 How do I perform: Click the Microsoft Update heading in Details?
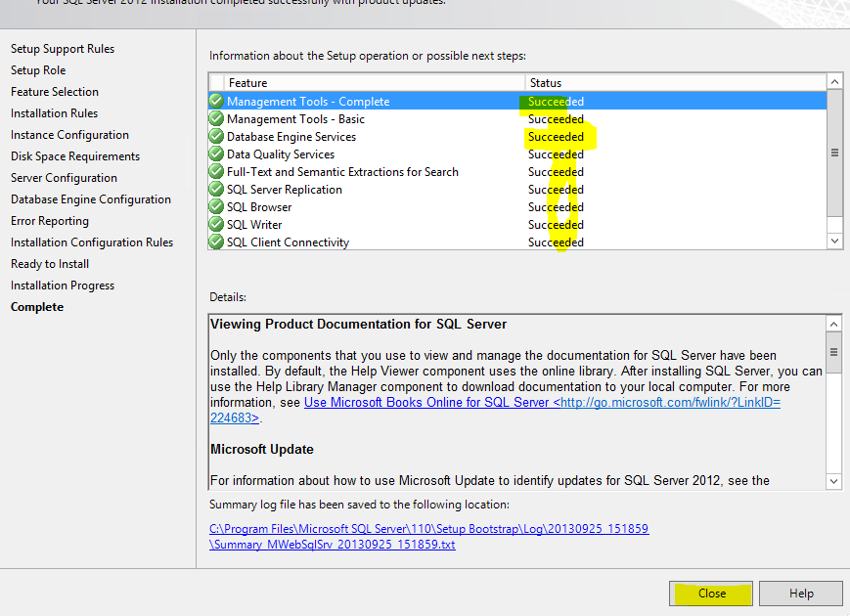pos(262,449)
